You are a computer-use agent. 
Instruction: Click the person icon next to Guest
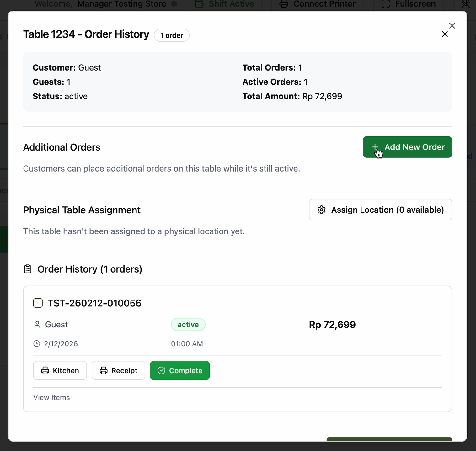click(37, 325)
